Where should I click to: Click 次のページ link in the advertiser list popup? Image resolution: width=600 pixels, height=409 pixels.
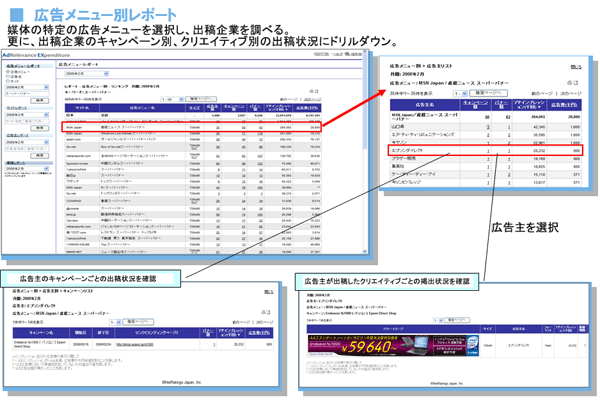[571, 94]
